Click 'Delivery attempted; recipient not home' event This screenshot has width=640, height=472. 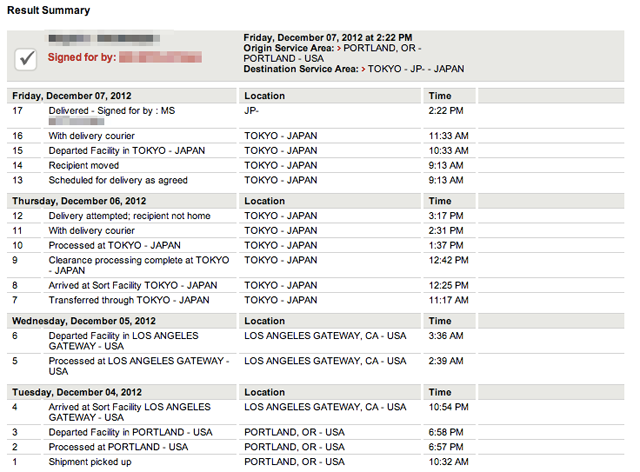click(x=131, y=215)
